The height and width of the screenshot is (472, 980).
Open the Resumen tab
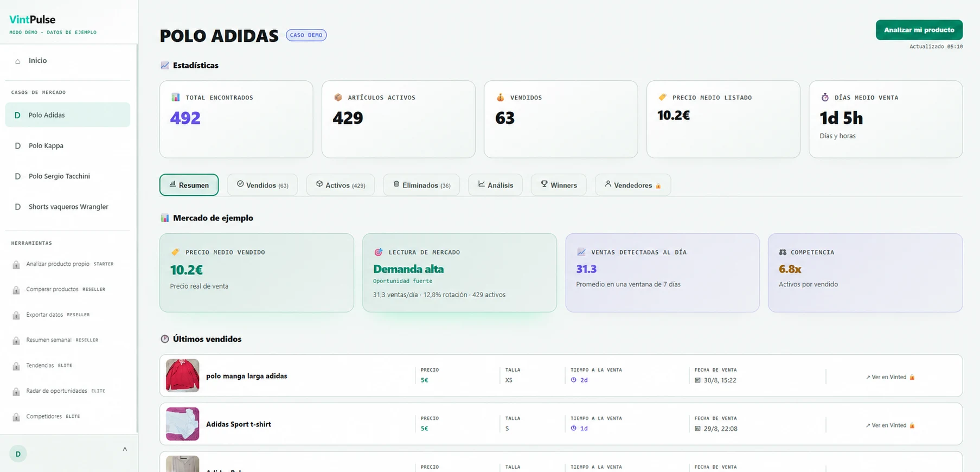click(x=189, y=185)
